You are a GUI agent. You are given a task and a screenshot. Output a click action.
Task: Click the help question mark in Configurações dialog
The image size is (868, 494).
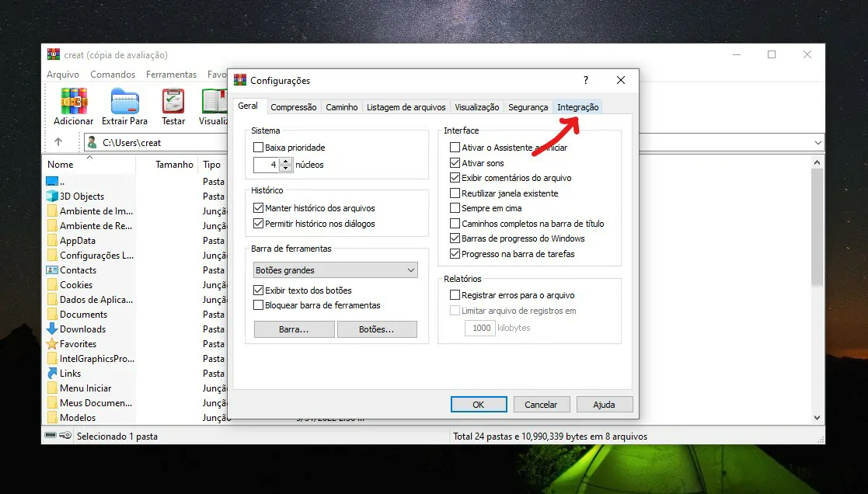(x=586, y=80)
